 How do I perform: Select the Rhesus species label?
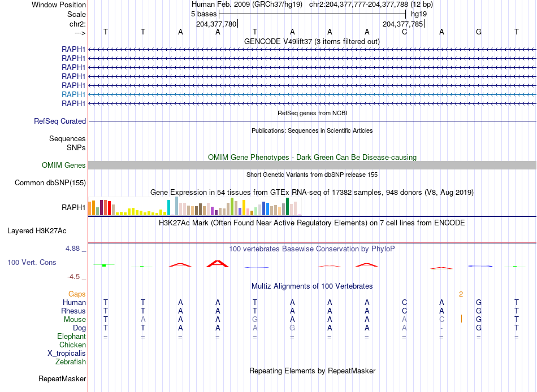[x=73, y=311]
